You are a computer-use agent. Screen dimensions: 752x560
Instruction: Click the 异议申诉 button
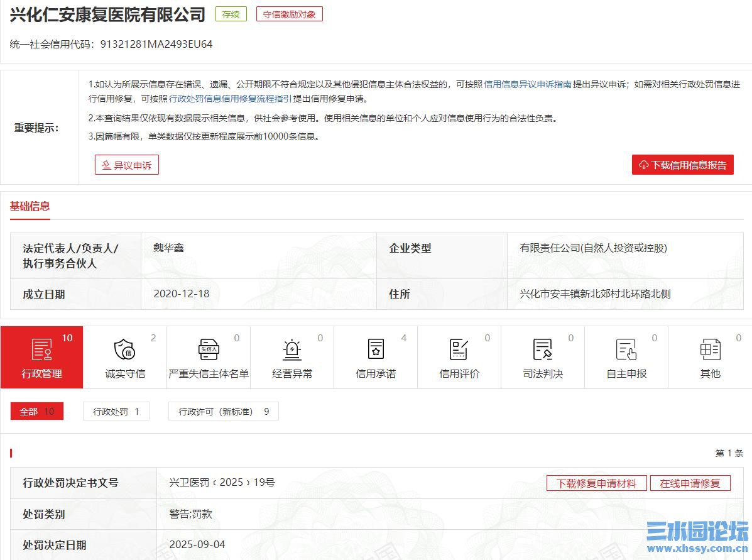127,165
